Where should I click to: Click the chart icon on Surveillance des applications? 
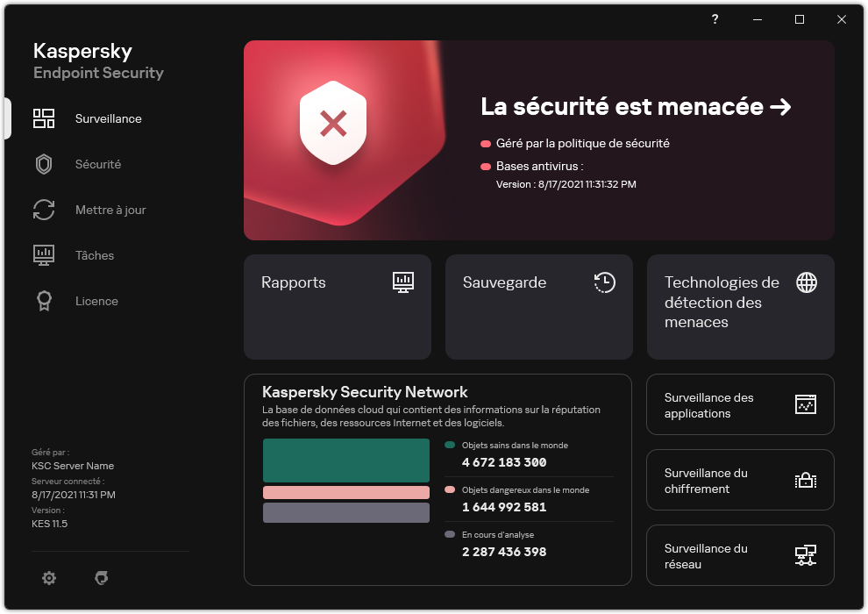(806, 404)
